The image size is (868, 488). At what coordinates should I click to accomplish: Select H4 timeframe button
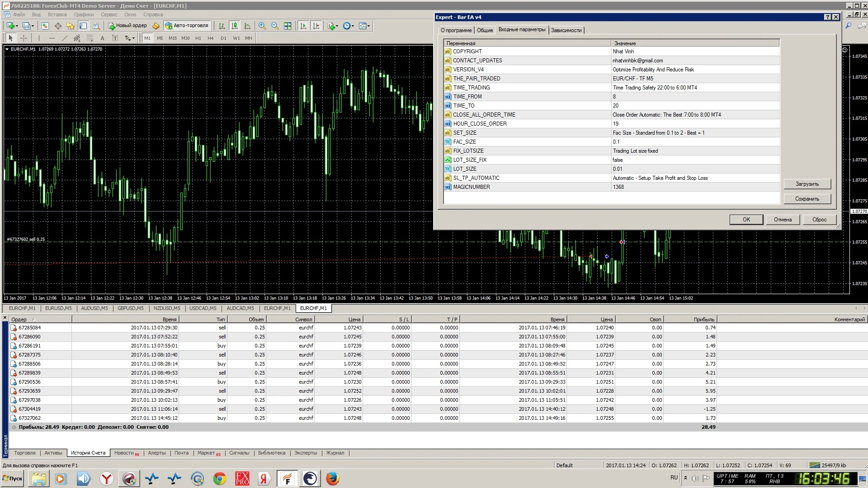[x=211, y=38]
